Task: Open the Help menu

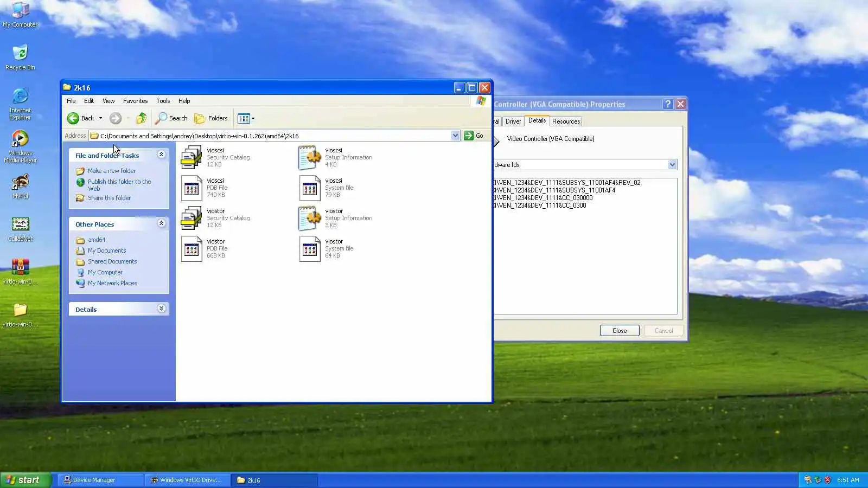Action: click(184, 101)
